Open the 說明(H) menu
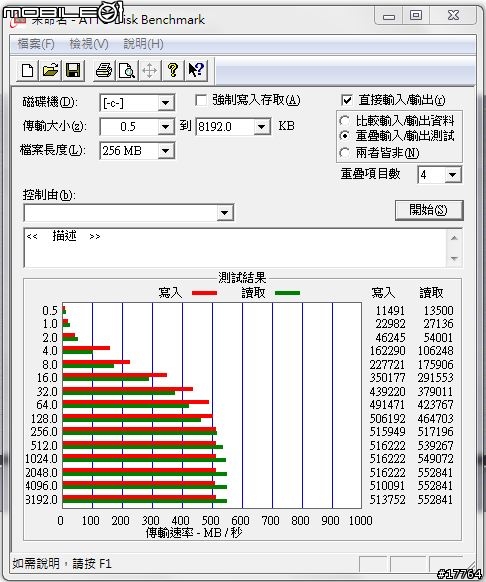This screenshot has height=582, width=486. click(143, 44)
